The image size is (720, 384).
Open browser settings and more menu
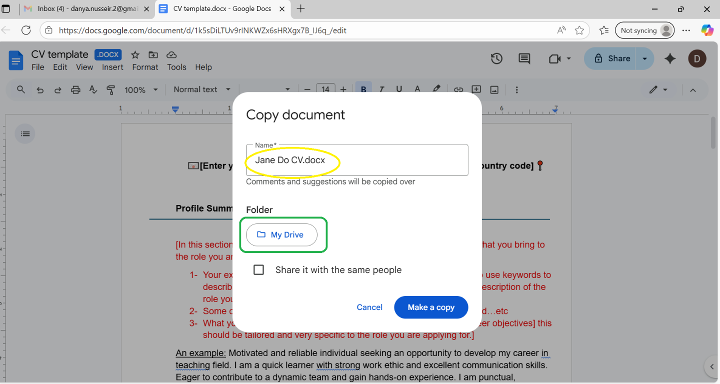(686, 30)
